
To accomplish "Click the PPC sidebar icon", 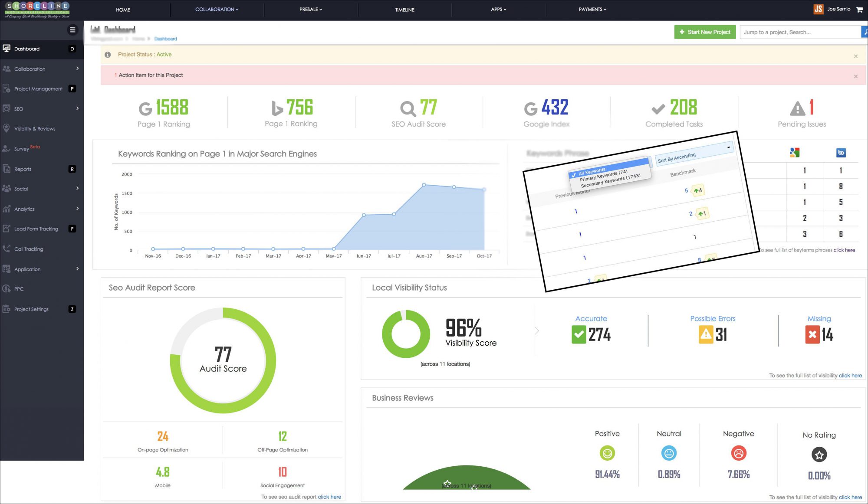I will (7, 289).
